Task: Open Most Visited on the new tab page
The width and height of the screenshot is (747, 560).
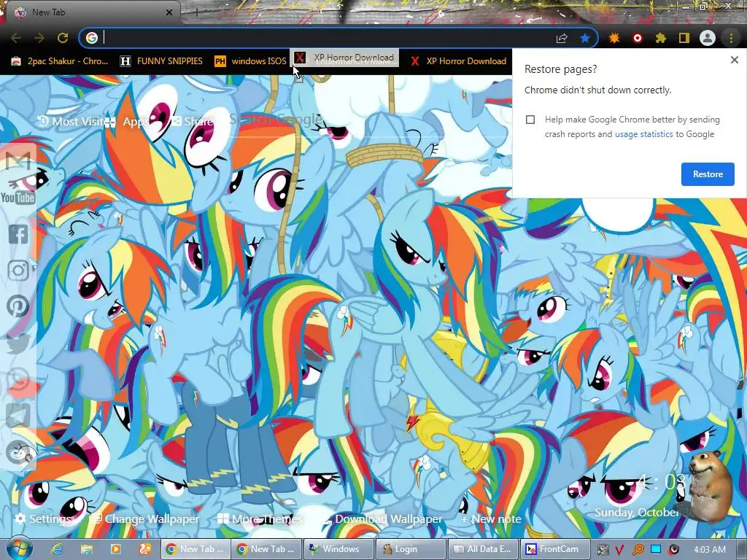Action: click(x=71, y=122)
